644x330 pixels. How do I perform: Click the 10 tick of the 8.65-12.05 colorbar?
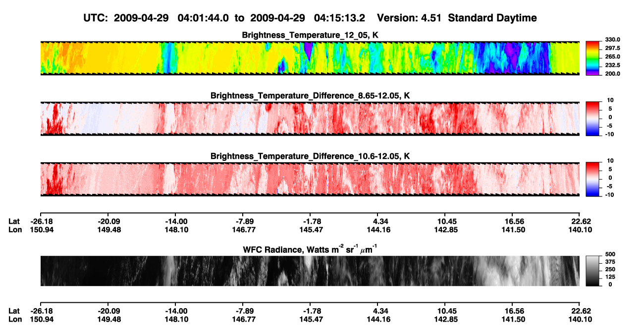click(x=609, y=100)
